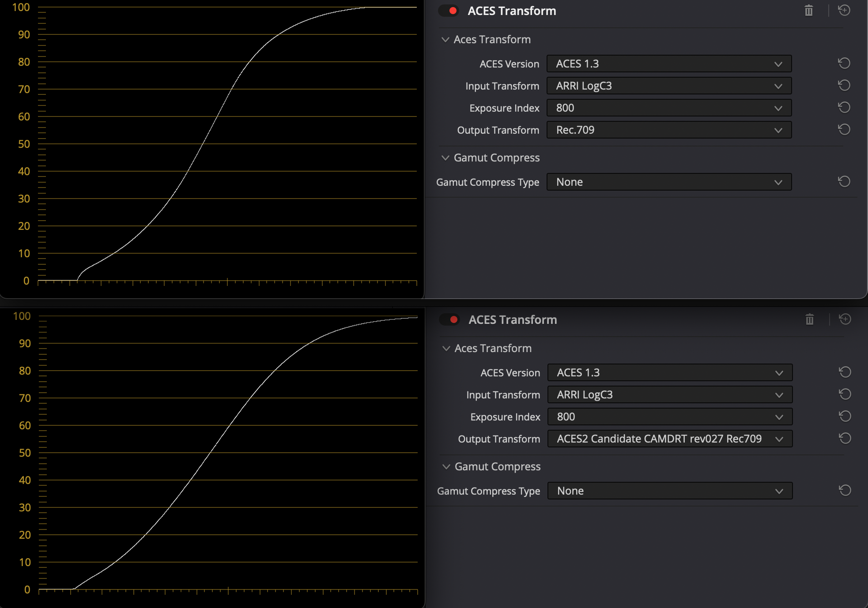868x608 pixels.
Task: Click add-keyframe icon in the top ACES Transform header
Action: pos(844,10)
